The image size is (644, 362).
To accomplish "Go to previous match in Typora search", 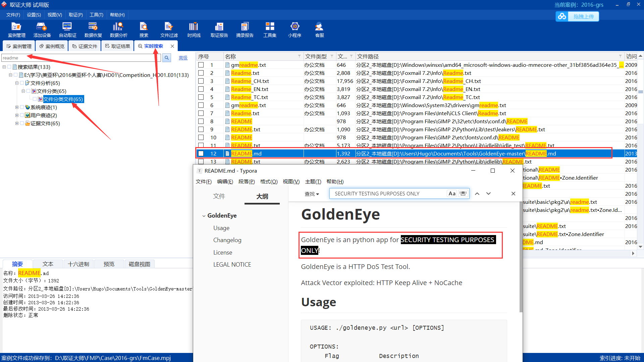I will point(477,194).
